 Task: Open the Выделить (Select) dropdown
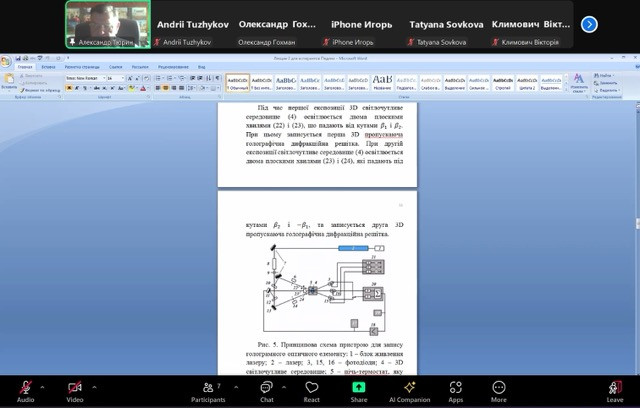point(607,91)
